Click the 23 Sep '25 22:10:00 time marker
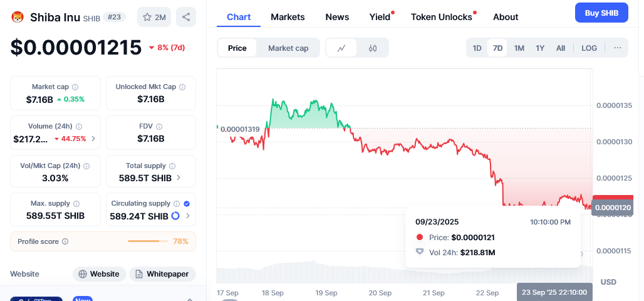This screenshot has height=301, width=644. coord(554,292)
